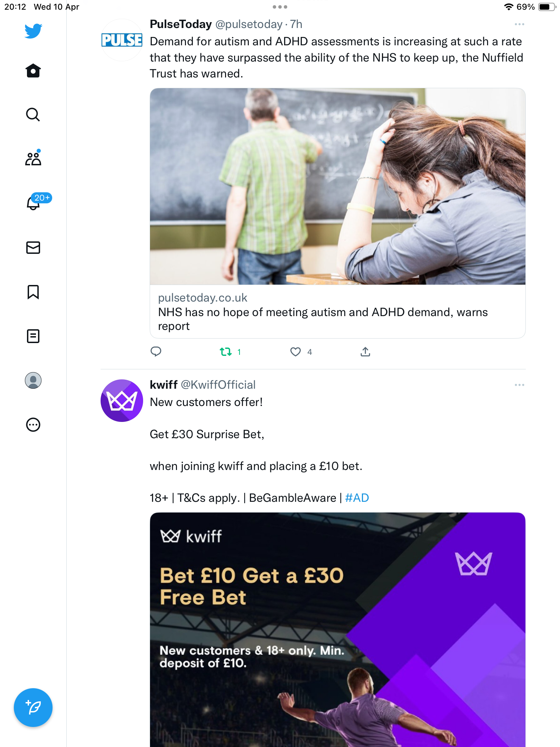This screenshot has width=560, height=747.
Task: Open the #AD hashtag link
Action: [x=357, y=498]
